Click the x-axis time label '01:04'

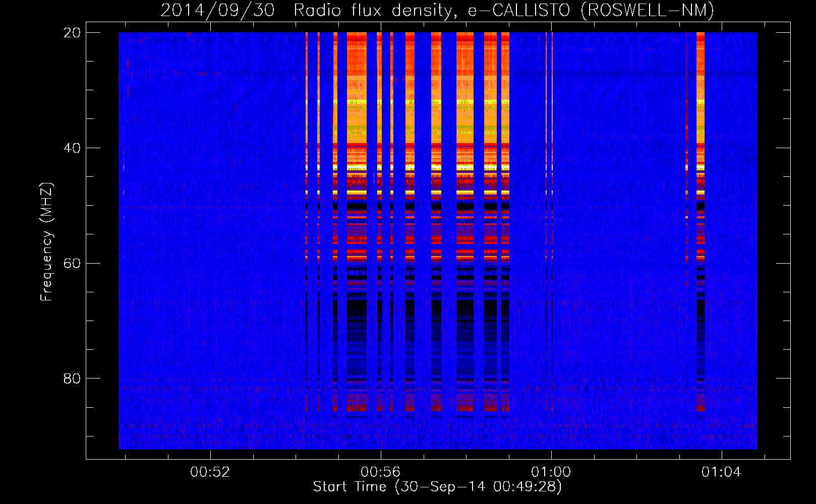[x=722, y=472]
